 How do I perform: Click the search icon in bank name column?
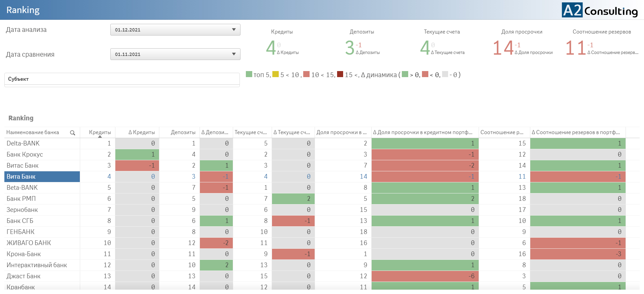click(72, 133)
